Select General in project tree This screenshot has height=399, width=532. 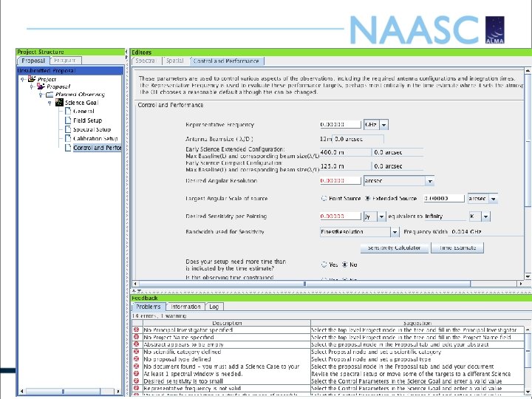coord(83,111)
